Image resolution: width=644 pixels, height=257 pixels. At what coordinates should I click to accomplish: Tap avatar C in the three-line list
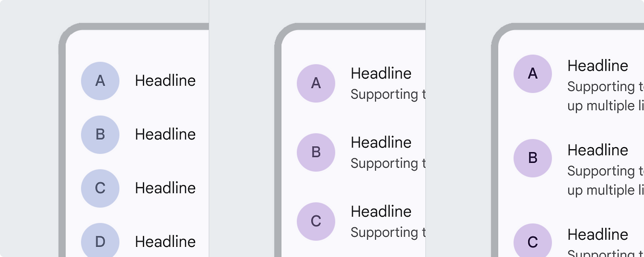(x=533, y=242)
